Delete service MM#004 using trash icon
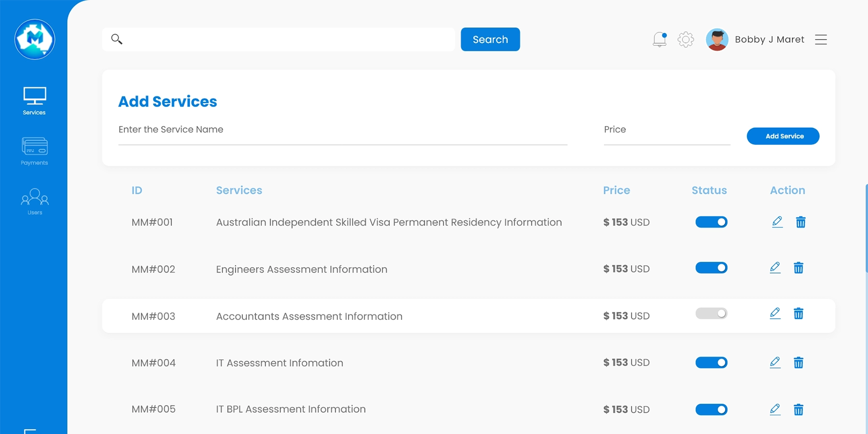 click(x=799, y=363)
